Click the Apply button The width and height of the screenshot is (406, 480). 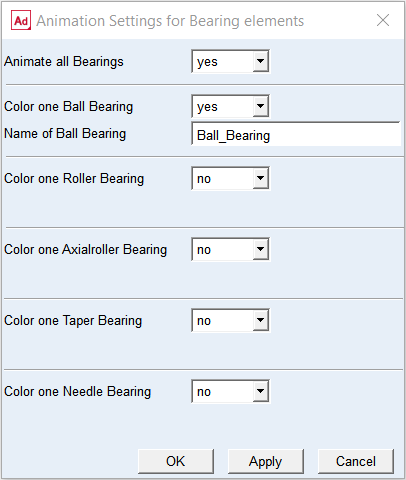[x=266, y=461]
